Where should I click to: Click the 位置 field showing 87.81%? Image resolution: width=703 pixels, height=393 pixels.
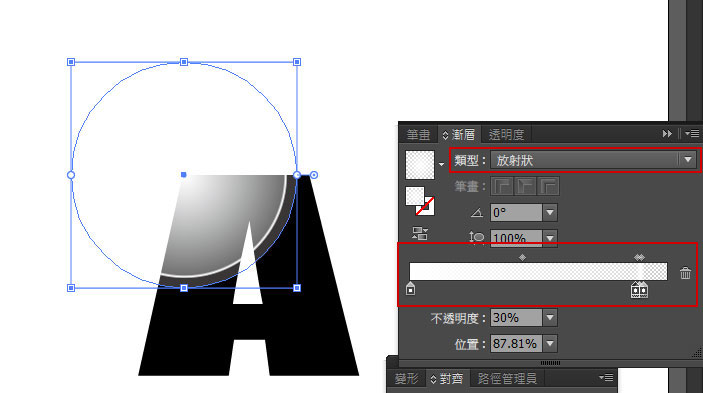tap(516, 344)
